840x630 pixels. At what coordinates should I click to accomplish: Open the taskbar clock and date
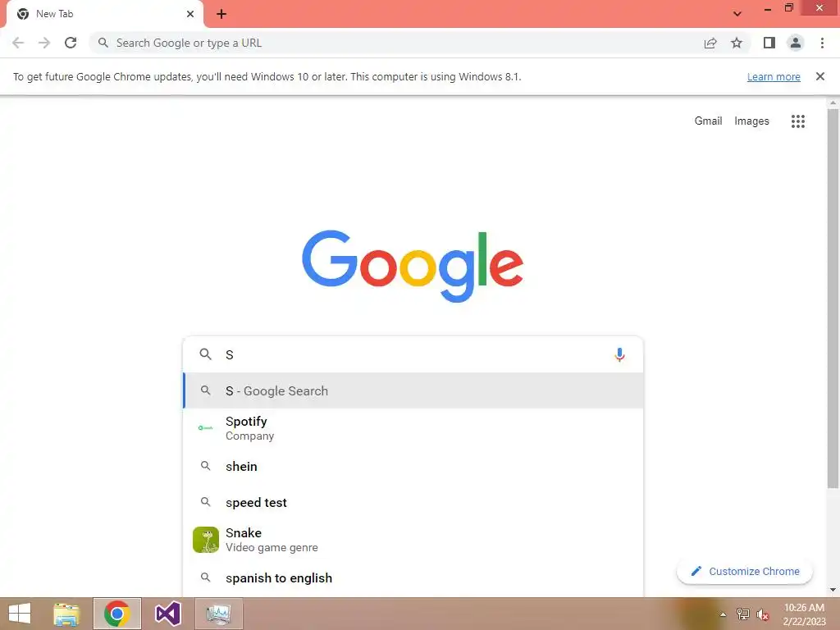[804, 614]
